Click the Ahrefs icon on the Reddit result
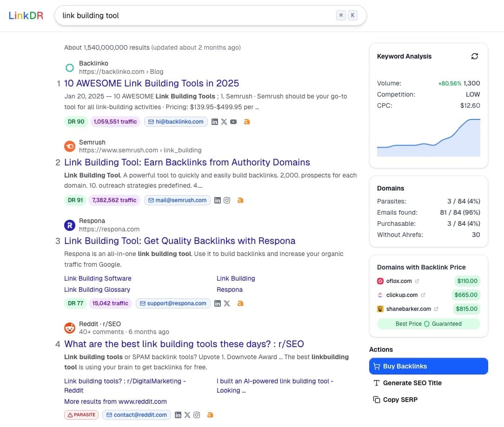 [210, 415]
